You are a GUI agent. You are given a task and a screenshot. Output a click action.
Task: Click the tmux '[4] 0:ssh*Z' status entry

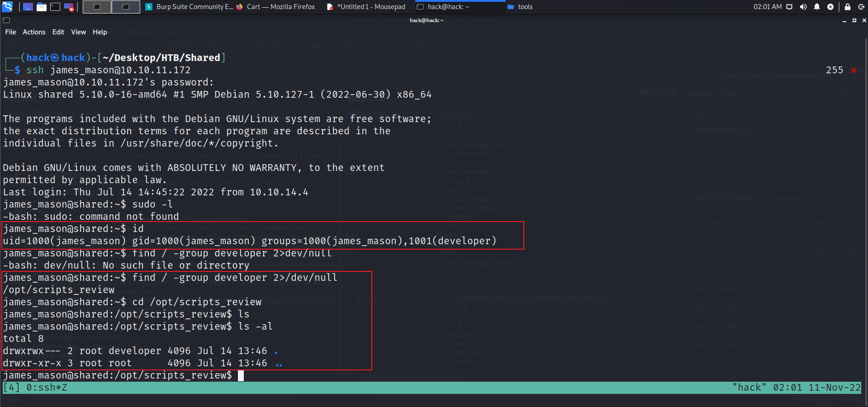click(x=35, y=388)
